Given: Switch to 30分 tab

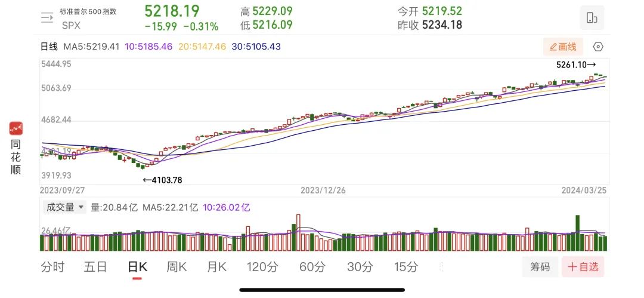Looking at the screenshot, I should coord(360,267).
